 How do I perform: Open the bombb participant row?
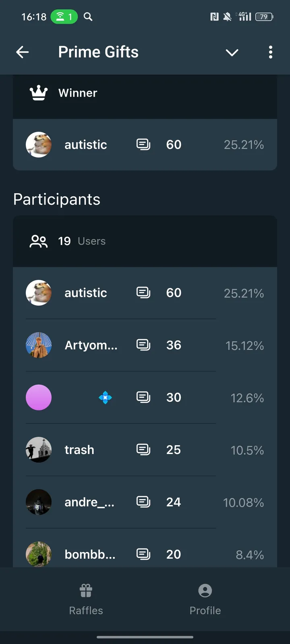(x=145, y=554)
